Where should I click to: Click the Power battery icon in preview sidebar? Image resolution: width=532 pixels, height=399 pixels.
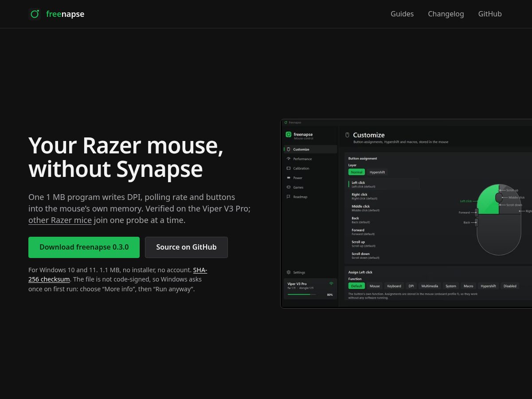coord(289,178)
